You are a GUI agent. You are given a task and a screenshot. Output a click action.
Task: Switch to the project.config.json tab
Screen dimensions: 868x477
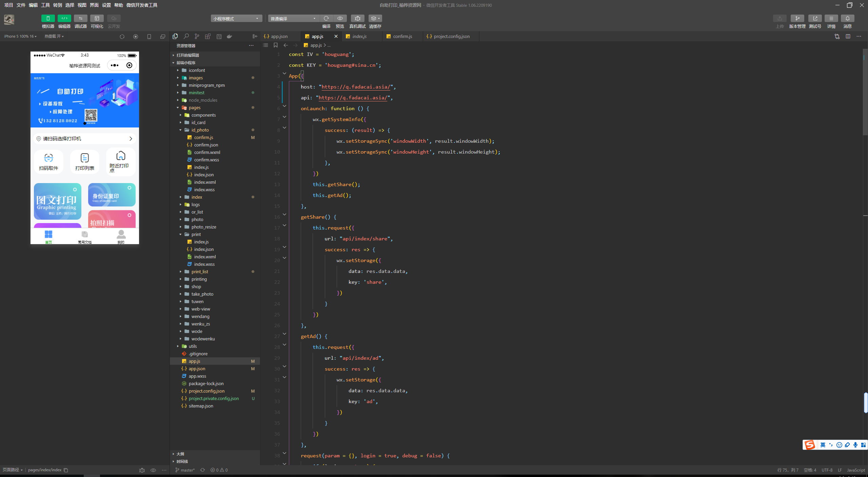click(x=452, y=36)
